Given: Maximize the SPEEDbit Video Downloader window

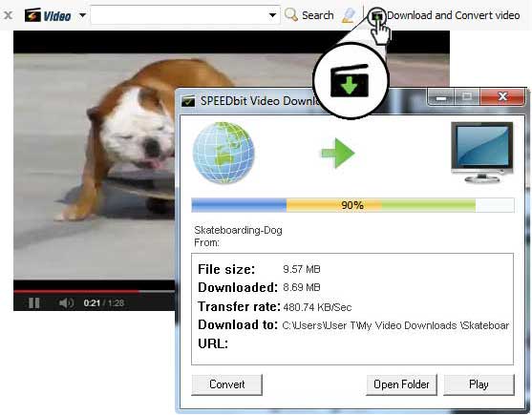Looking at the screenshot, I should pos(467,97).
